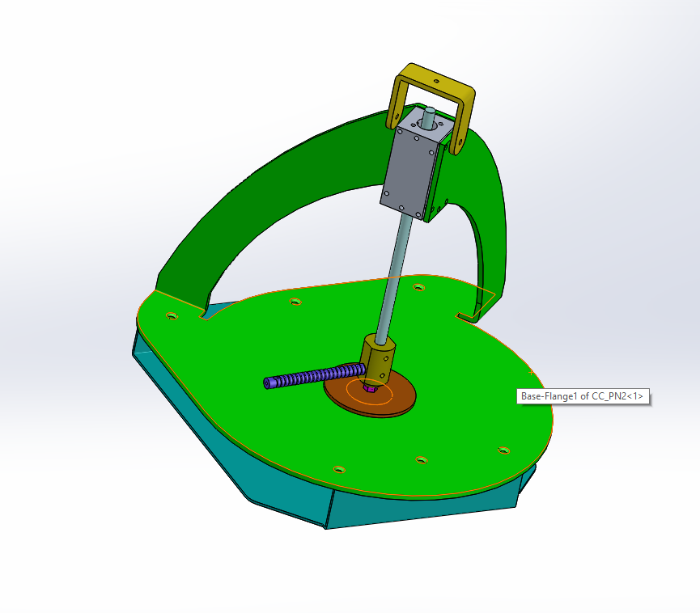This screenshot has height=613, width=700.
Task: Click base plate hole nearest arch's left foot
Action: pos(172,316)
